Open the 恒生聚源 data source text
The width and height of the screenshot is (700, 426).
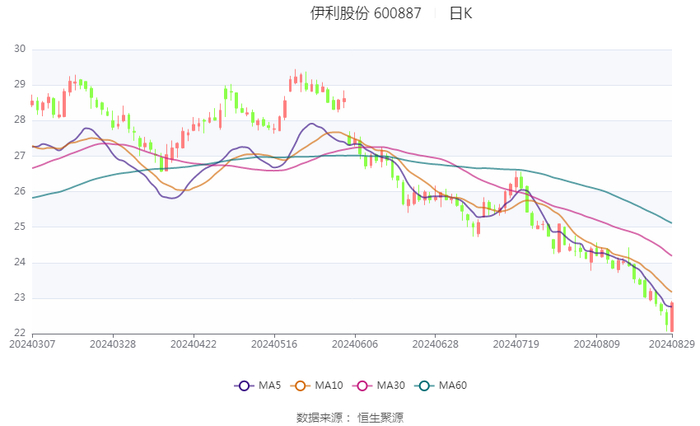click(381, 417)
